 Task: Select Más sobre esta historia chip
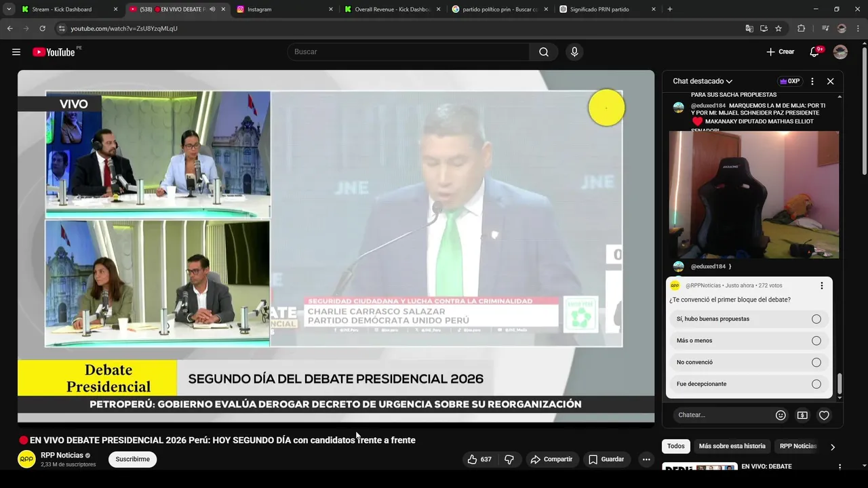coord(732,447)
